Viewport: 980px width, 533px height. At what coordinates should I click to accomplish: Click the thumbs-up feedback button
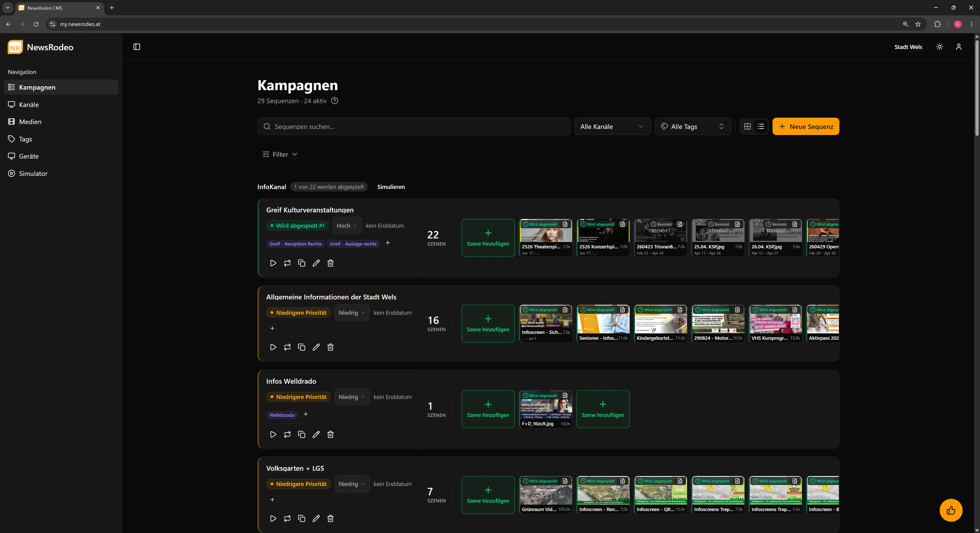pyautogui.click(x=951, y=510)
